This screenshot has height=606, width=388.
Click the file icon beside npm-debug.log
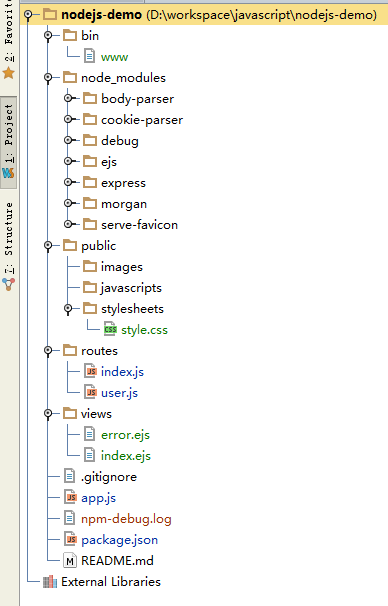pyautogui.click(x=69, y=518)
